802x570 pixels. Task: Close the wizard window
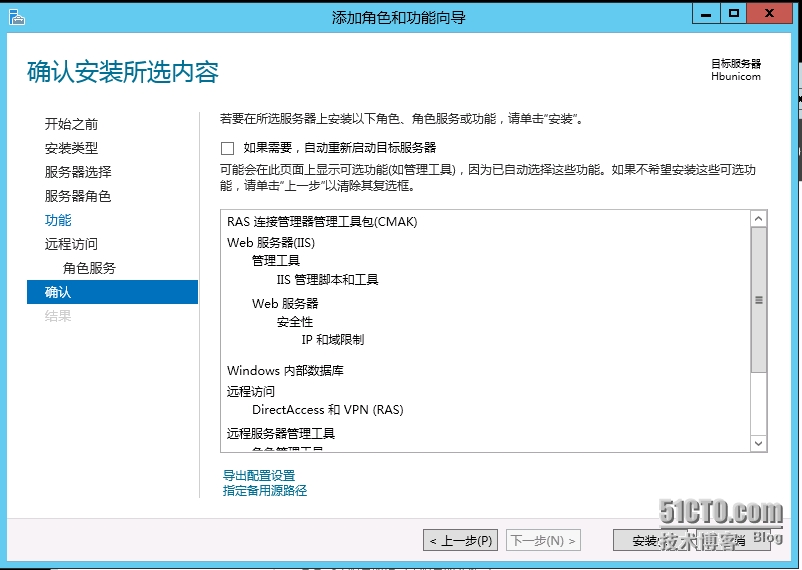point(769,14)
